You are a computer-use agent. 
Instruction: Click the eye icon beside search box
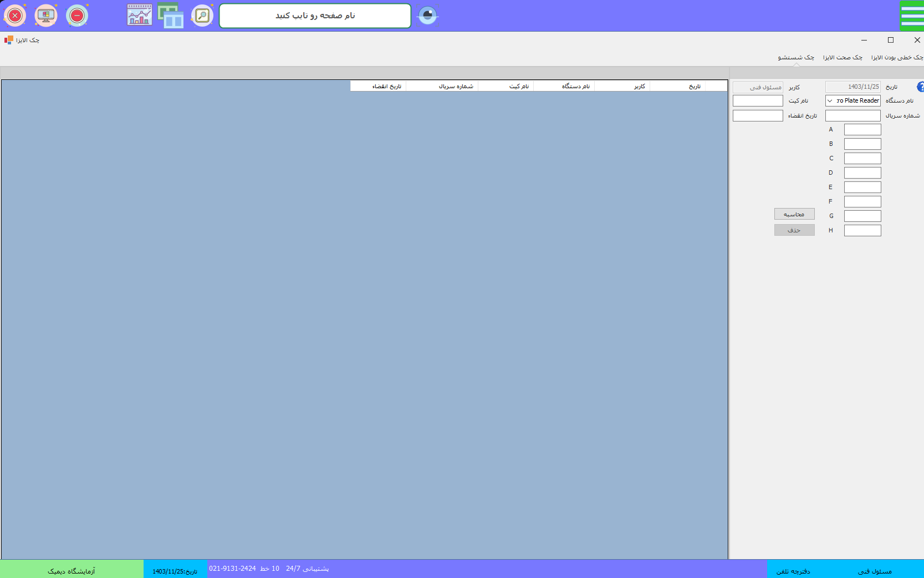click(x=427, y=16)
